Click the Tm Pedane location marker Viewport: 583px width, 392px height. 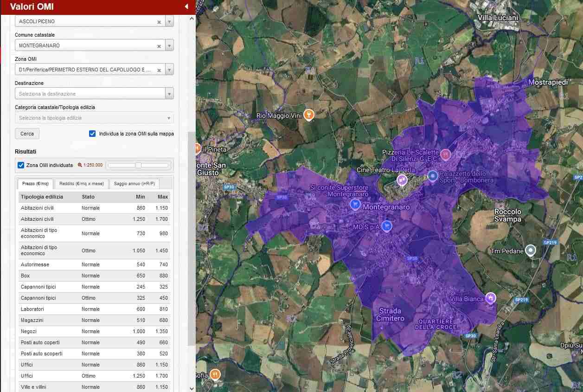coord(531,251)
